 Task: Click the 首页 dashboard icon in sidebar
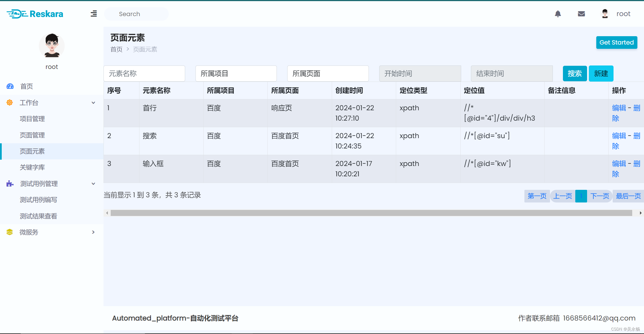point(10,86)
